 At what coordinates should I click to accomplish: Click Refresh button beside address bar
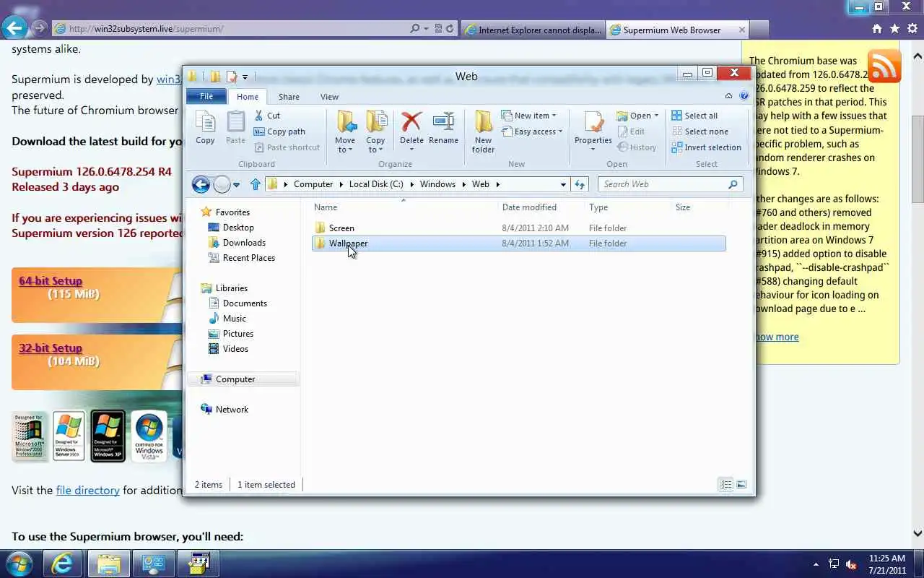click(580, 184)
